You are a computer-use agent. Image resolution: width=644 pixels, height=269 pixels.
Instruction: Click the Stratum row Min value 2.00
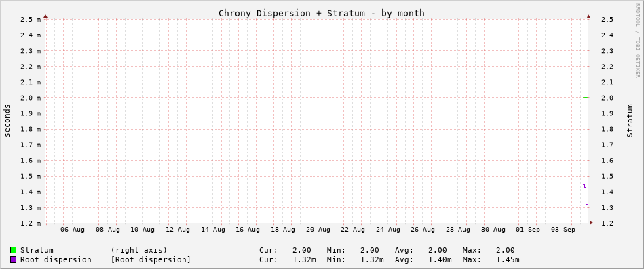370,250
